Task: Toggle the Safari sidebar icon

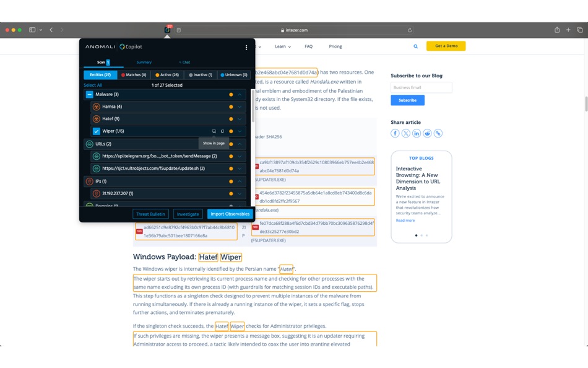Action: 32,30
